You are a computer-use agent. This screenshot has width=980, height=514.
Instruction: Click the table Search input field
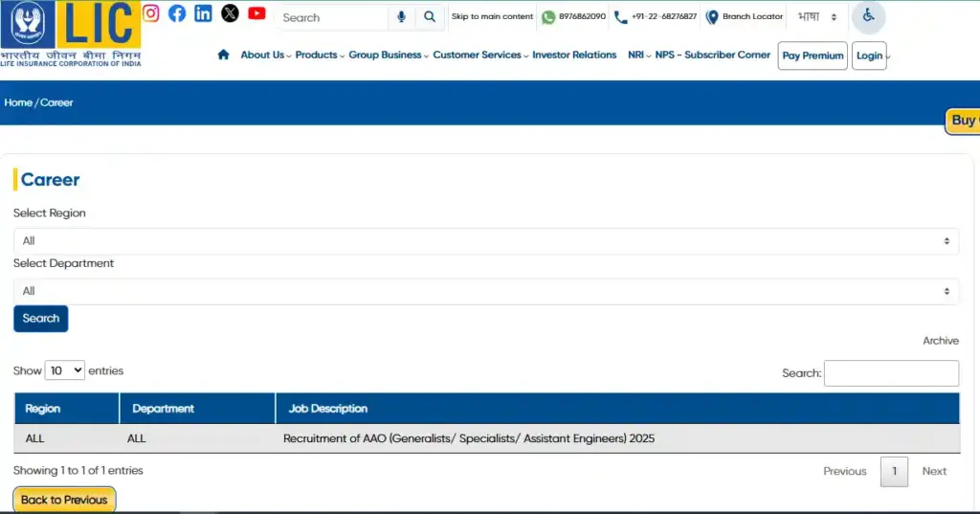click(891, 373)
